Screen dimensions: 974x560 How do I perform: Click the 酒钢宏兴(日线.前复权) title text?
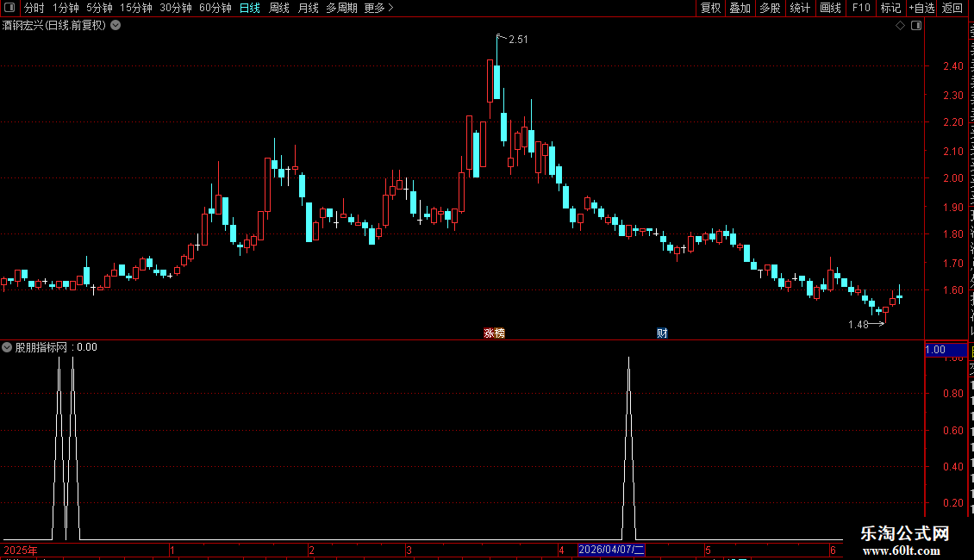click(x=54, y=26)
